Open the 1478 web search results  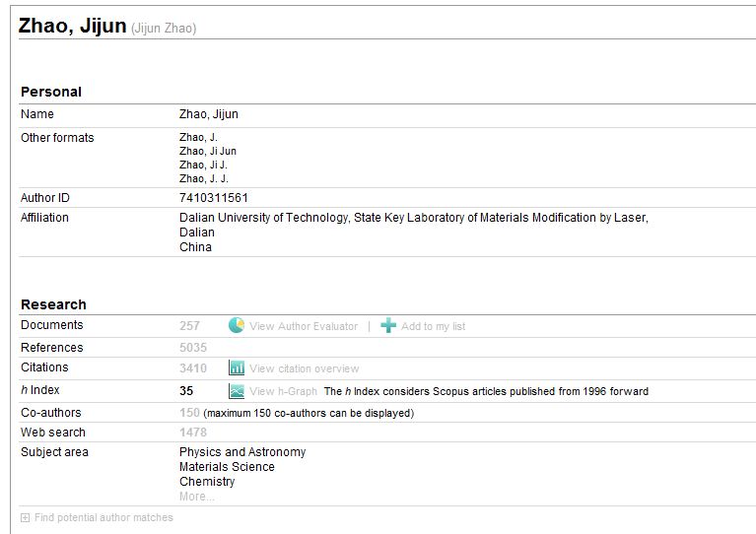coord(193,433)
